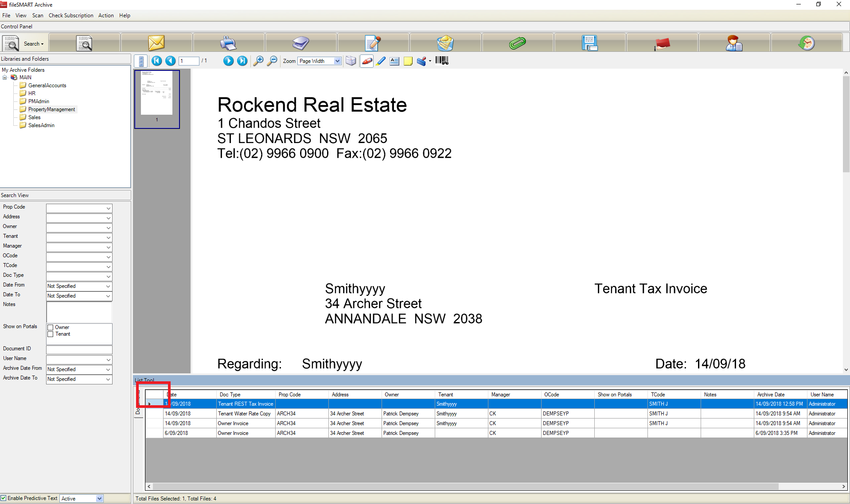Click the blue floppy disk save icon
The width and height of the screenshot is (850, 504).
click(x=589, y=43)
